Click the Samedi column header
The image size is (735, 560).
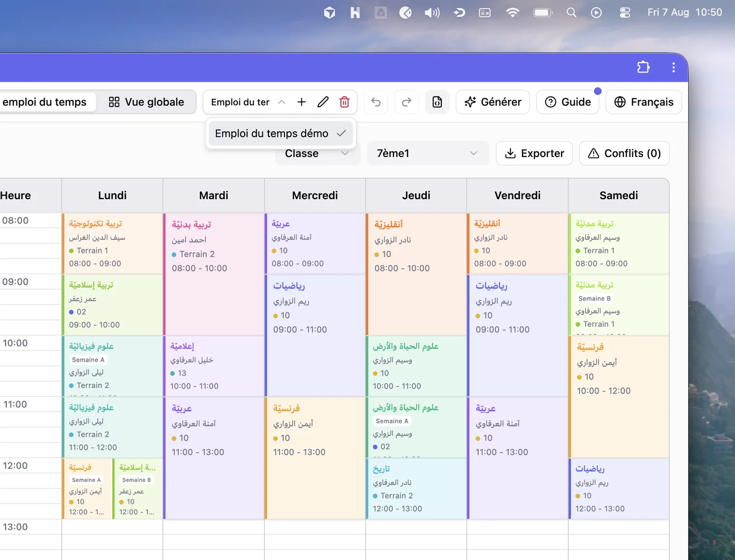[619, 196]
